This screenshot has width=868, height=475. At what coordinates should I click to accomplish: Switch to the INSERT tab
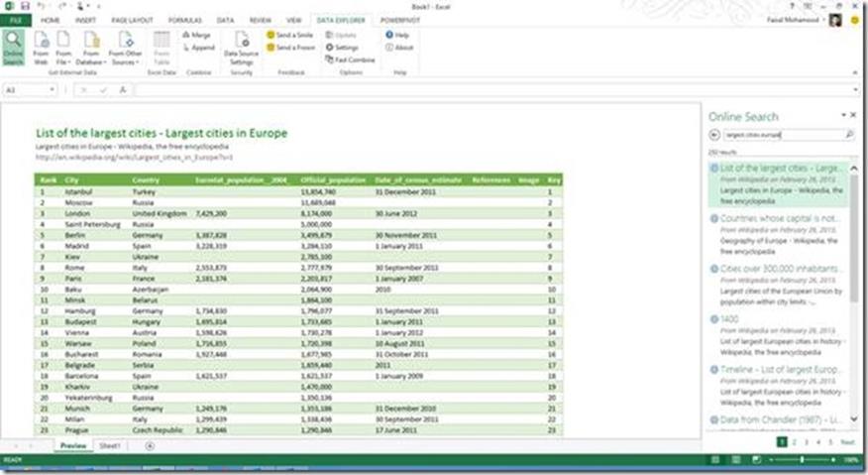(85, 21)
